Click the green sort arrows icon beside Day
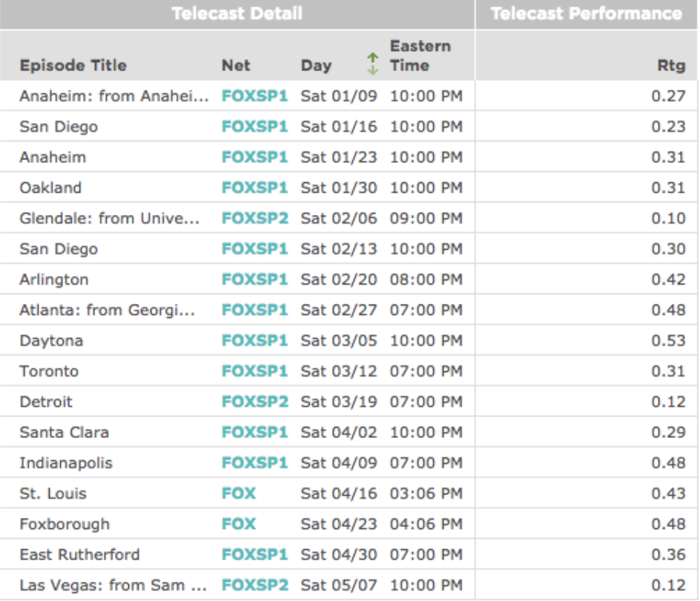Viewport: 700px width, 601px height. pos(373,64)
